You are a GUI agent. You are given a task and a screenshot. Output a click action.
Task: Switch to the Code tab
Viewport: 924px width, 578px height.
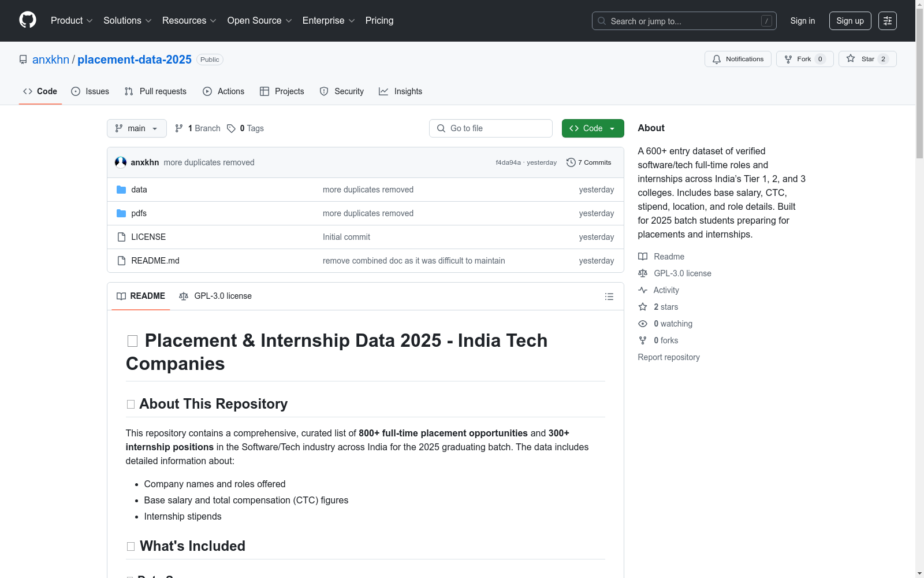[40, 91]
